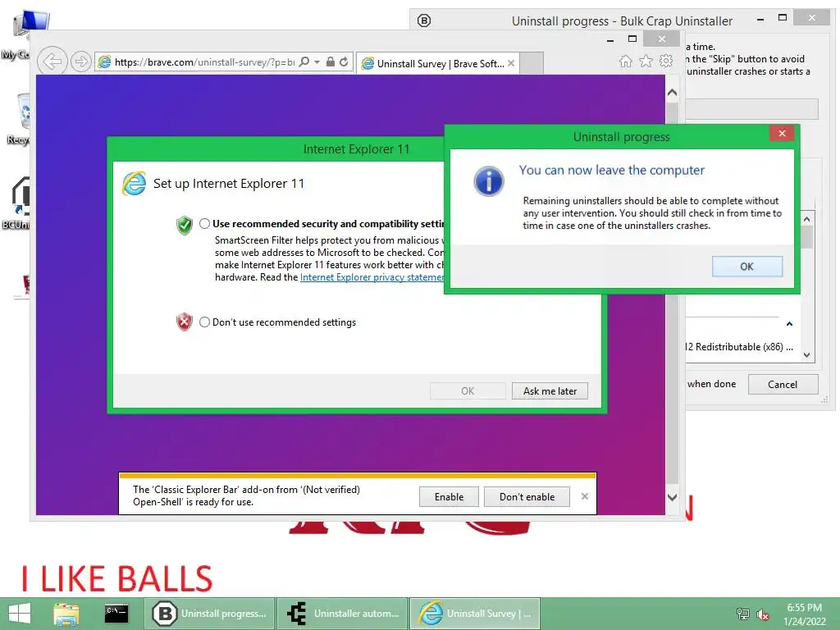Click the muted volume icon in tray
Image resolution: width=840 pixels, height=630 pixels.
[x=763, y=614]
